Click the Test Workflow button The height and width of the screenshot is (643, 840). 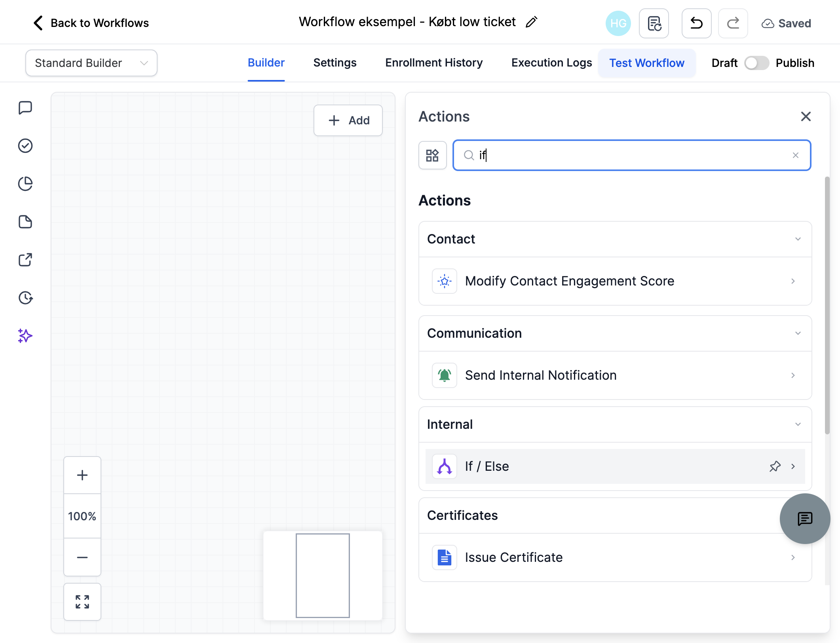pos(647,63)
